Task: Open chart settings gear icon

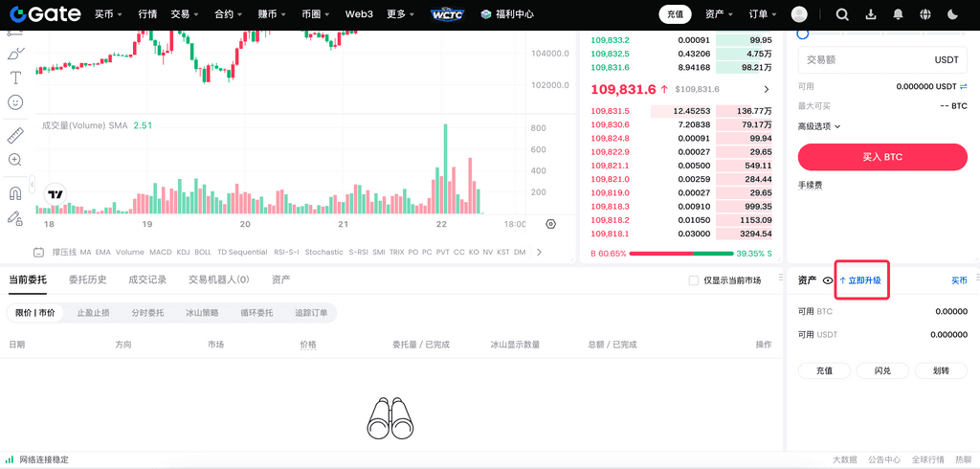Action: (x=550, y=224)
